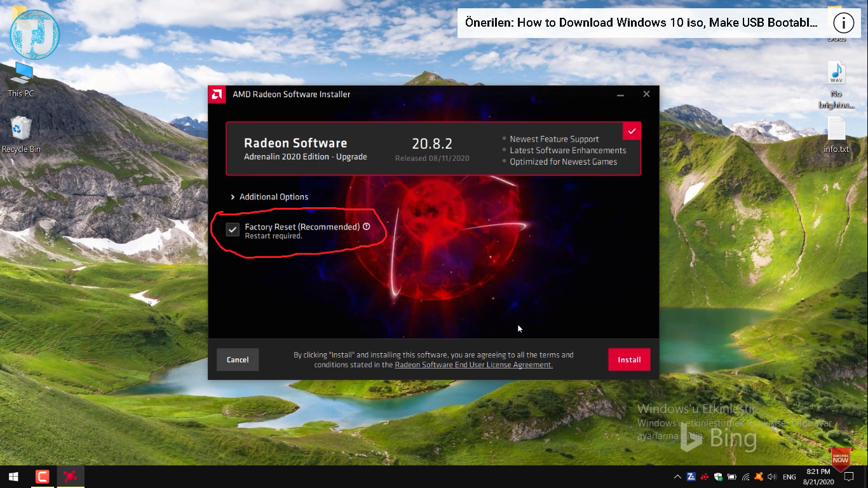Screen dimensions: 868x488
Task: Click the red Install button
Action: [x=629, y=360]
